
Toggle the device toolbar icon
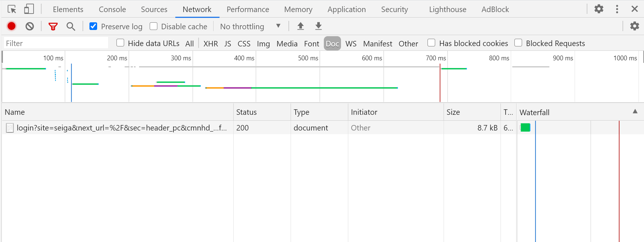coord(29,9)
